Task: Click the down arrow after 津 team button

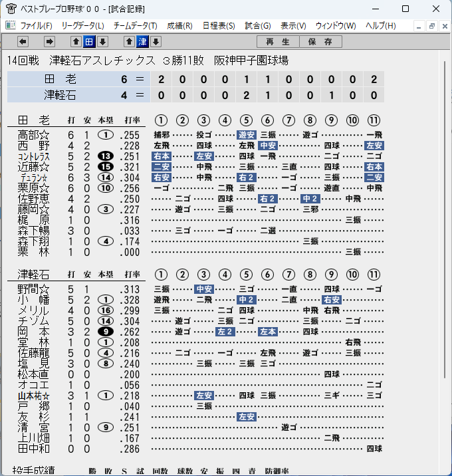Action: [x=156, y=42]
